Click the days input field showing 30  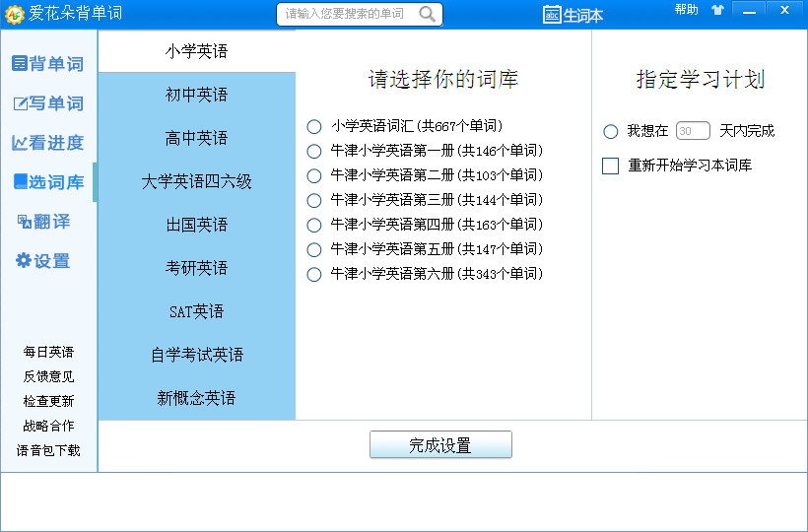(x=693, y=131)
